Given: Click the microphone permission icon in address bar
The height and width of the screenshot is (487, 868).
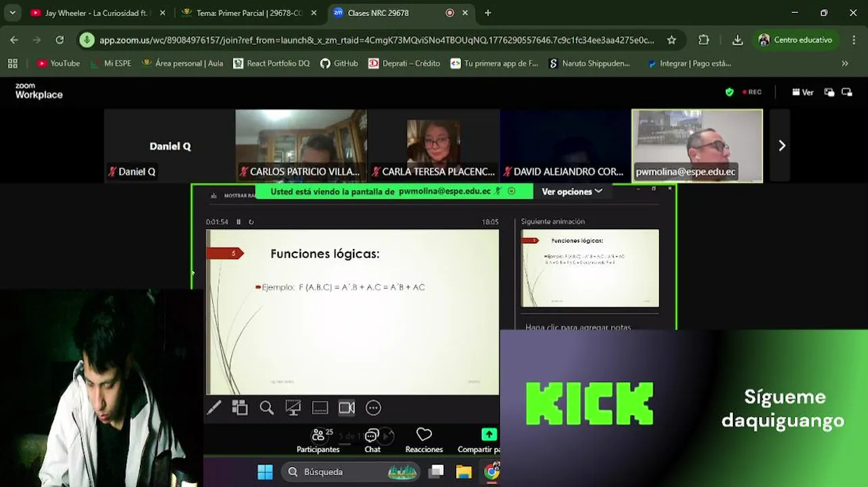Looking at the screenshot, I should (x=87, y=40).
